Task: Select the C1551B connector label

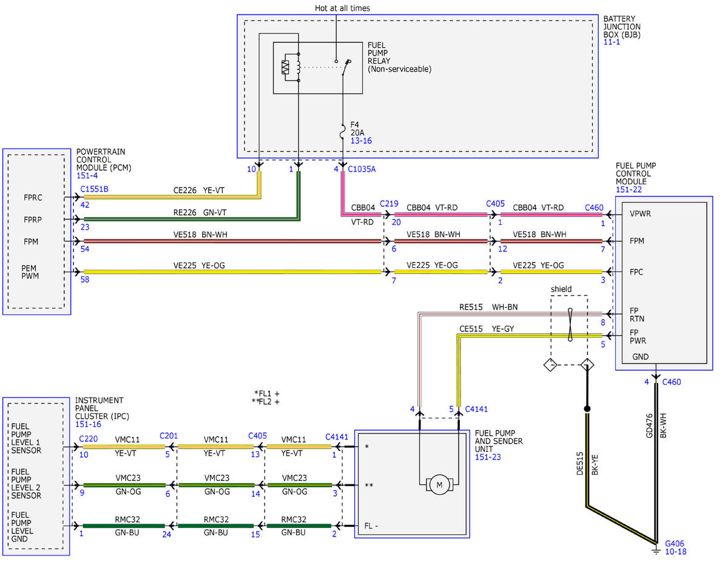Action: [x=95, y=189]
